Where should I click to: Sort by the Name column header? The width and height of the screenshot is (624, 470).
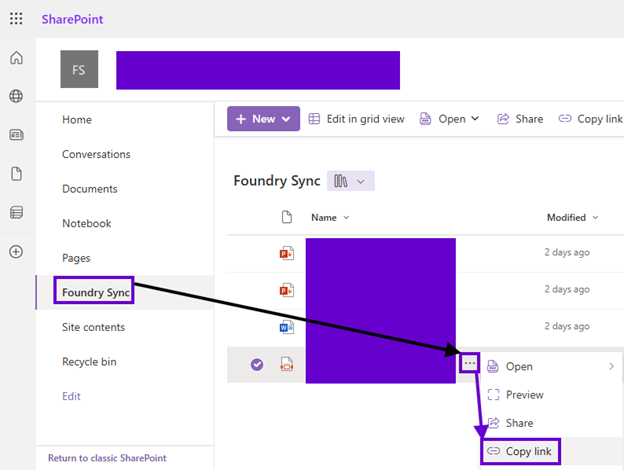coord(324,218)
